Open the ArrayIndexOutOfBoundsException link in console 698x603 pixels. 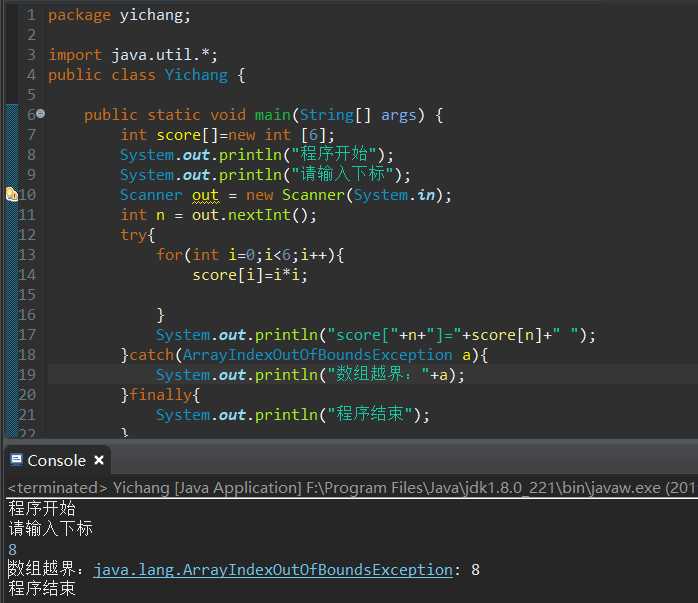tap(273, 570)
